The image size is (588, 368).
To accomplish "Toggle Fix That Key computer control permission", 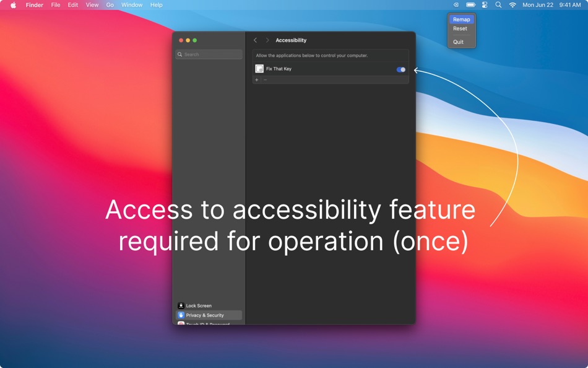I will [x=400, y=69].
